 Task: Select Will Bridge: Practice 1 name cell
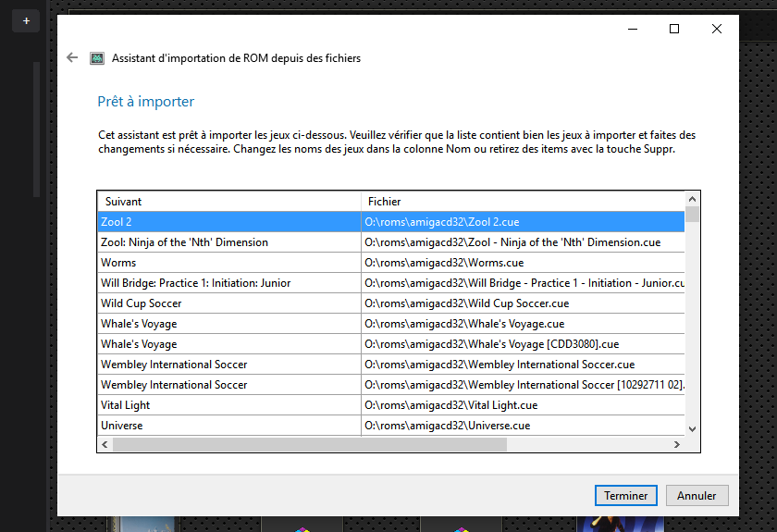coord(229,282)
